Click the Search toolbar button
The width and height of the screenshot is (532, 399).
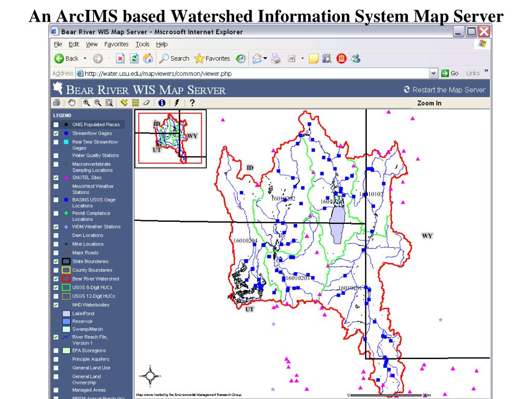click(x=175, y=59)
